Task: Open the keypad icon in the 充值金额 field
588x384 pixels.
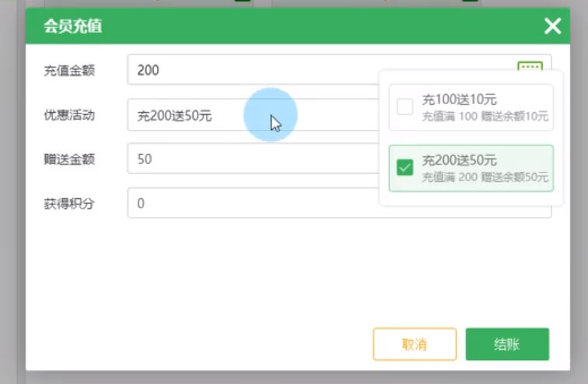Action: [530, 68]
